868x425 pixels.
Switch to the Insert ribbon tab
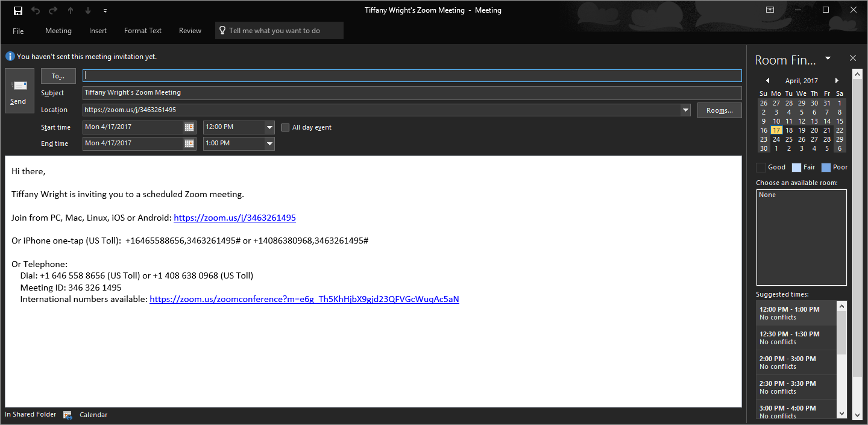(x=98, y=31)
